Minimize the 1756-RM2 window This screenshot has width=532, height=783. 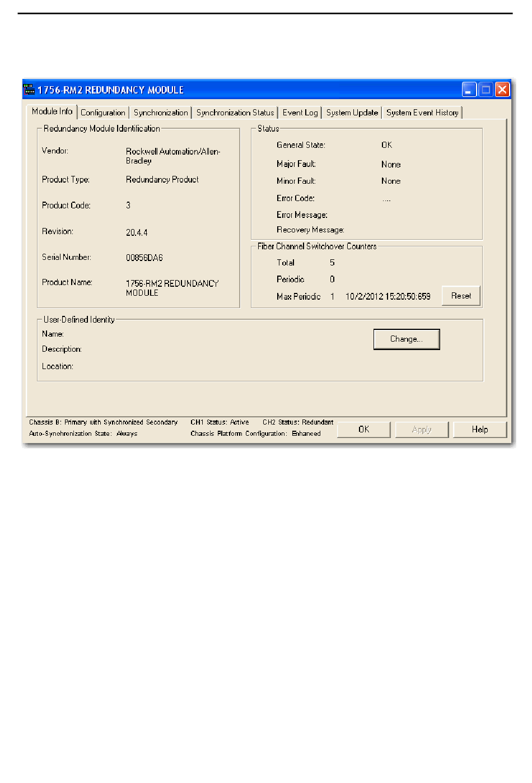click(469, 90)
